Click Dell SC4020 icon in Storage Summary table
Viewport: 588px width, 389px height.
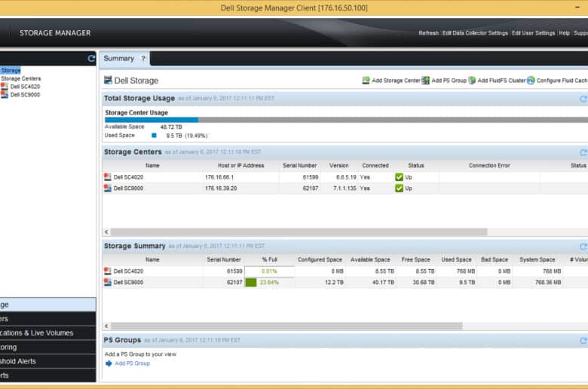tap(108, 271)
